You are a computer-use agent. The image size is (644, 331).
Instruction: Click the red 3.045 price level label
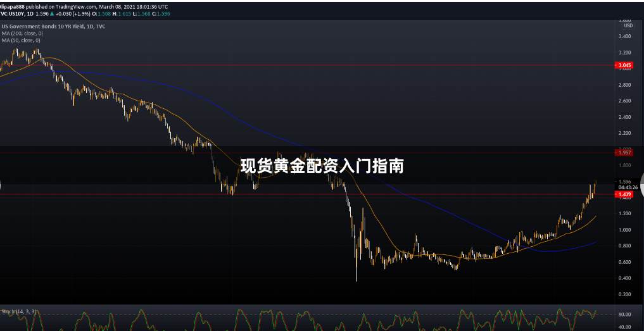coord(624,65)
